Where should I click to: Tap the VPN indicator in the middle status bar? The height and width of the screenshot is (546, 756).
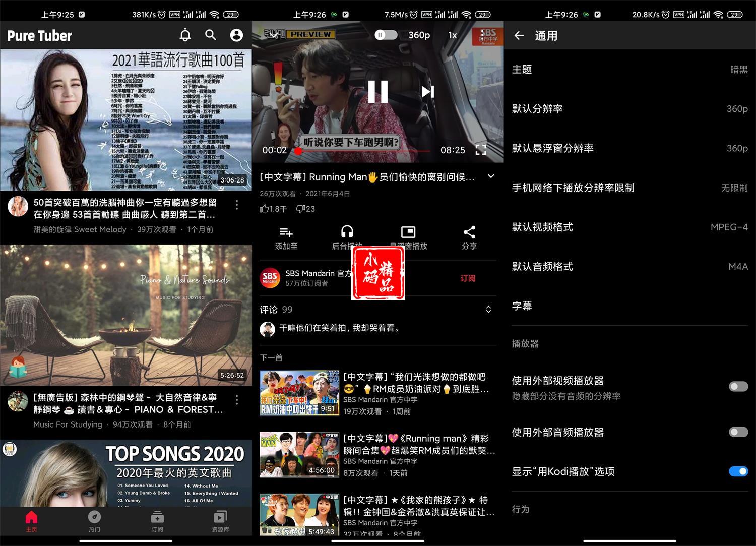pos(427,14)
